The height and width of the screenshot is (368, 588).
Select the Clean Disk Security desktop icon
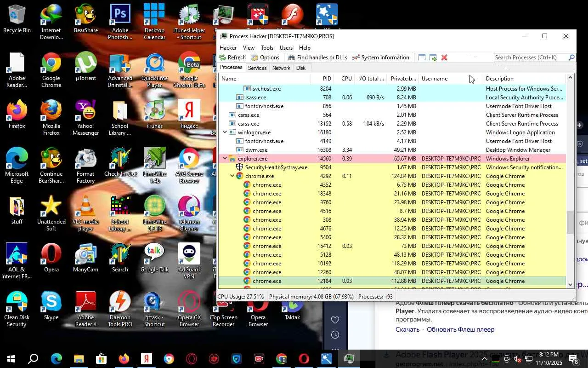[x=17, y=310]
